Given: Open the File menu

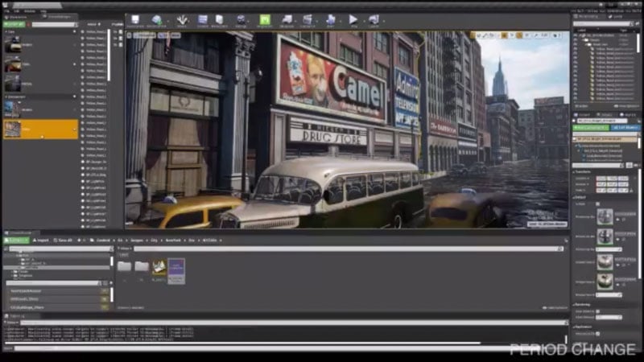Looking at the screenshot, I should tap(6, 11).
